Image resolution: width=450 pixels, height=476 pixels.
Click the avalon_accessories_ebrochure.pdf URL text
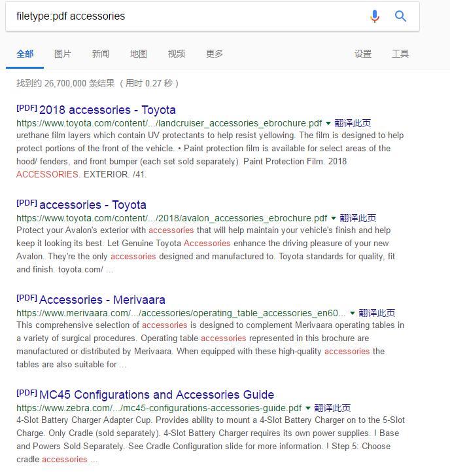coord(171,218)
